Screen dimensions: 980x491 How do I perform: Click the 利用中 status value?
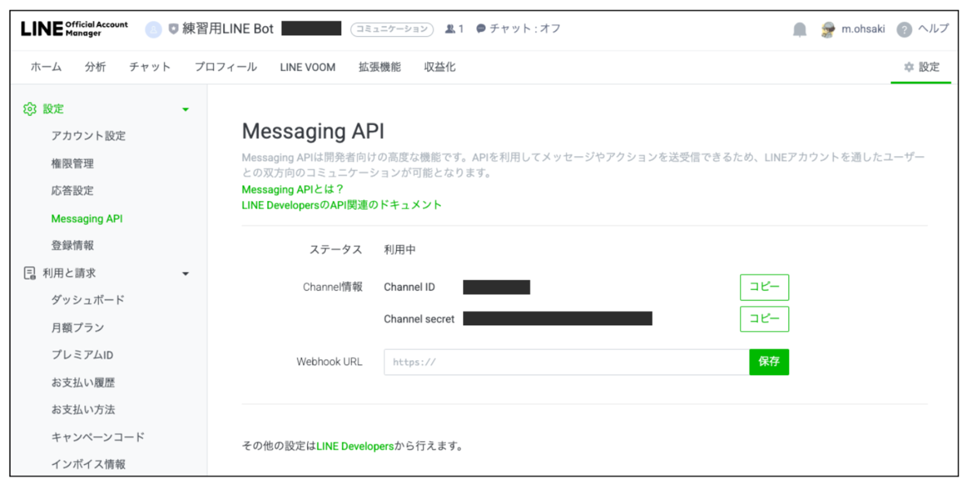click(399, 250)
